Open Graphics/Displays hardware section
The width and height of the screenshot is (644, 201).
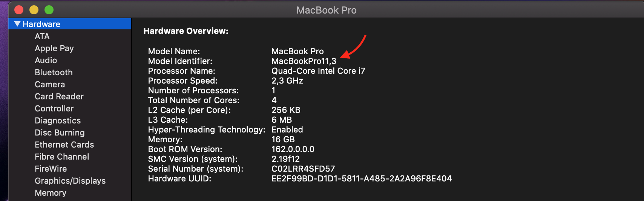70,181
